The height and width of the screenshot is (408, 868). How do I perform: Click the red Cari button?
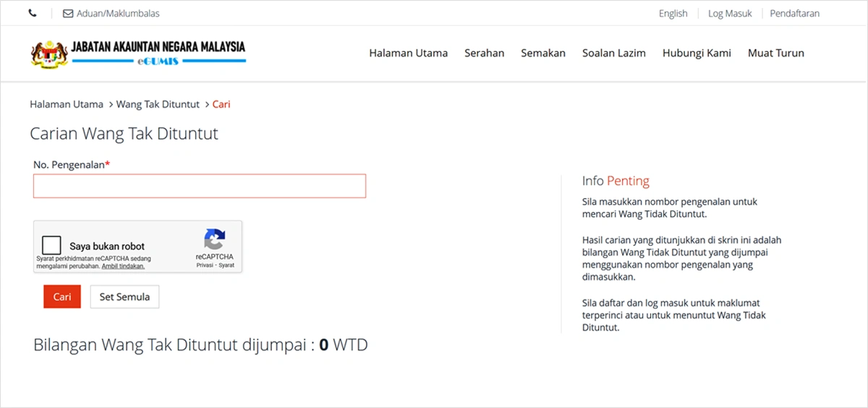pos(62,297)
